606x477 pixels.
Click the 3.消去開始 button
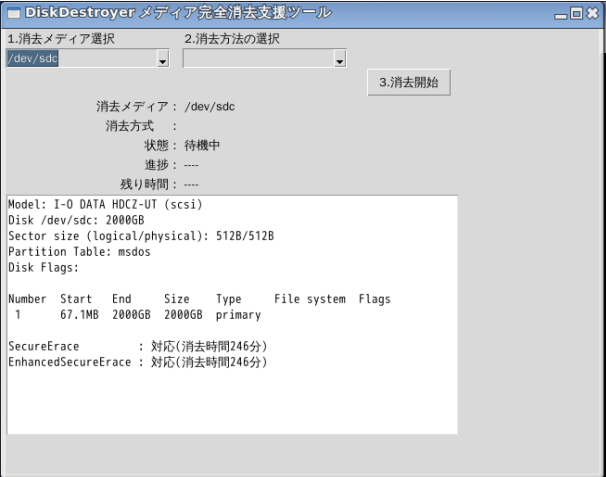tap(409, 82)
